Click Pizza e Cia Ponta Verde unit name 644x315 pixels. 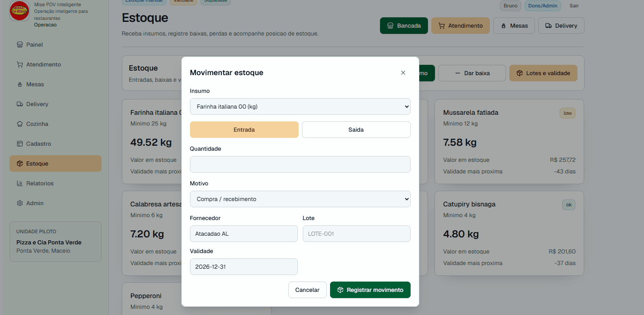[49, 242]
